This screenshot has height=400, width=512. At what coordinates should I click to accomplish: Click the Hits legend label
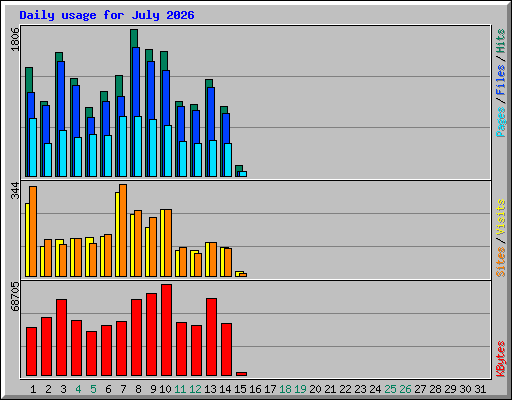pyautogui.click(x=501, y=41)
